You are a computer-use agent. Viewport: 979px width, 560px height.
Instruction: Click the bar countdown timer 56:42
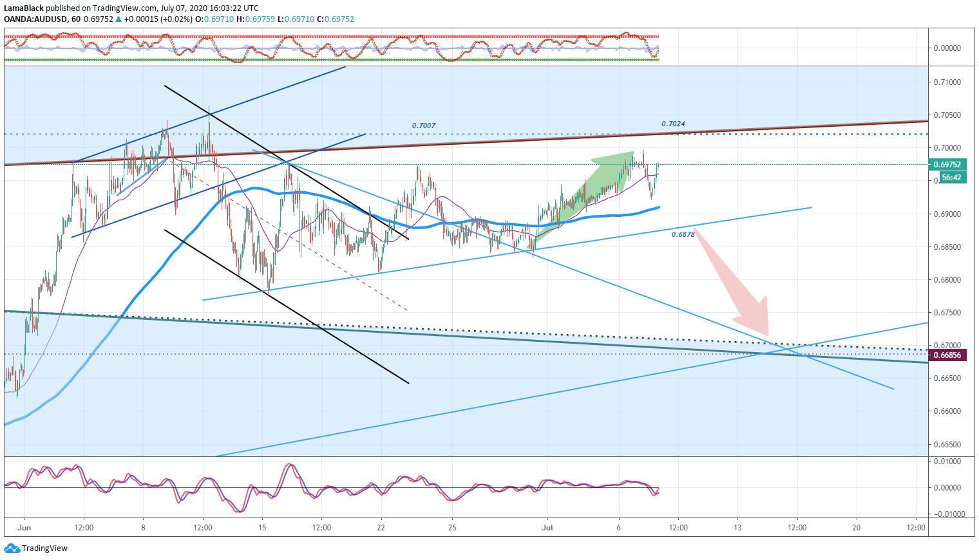coord(951,178)
